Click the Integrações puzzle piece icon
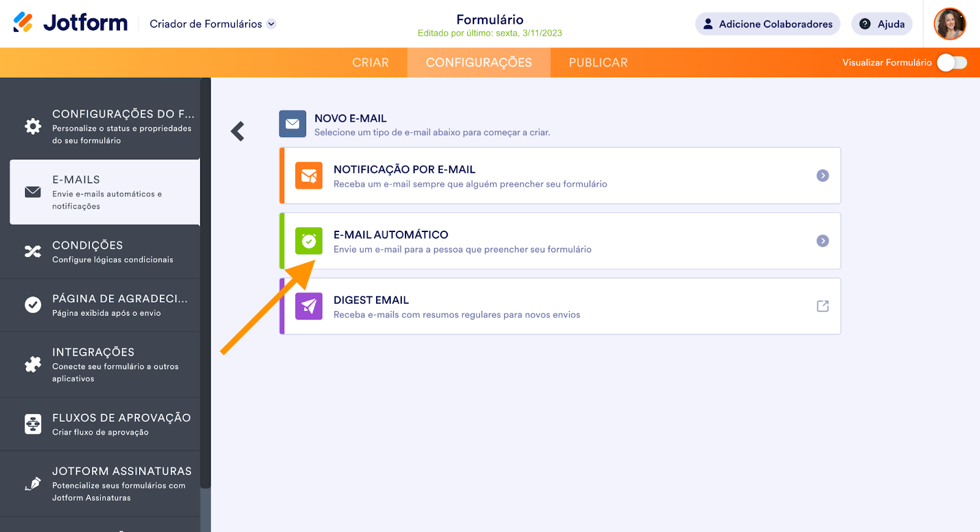Image resolution: width=980 pixels, height=532 pixels. [32, 365]
